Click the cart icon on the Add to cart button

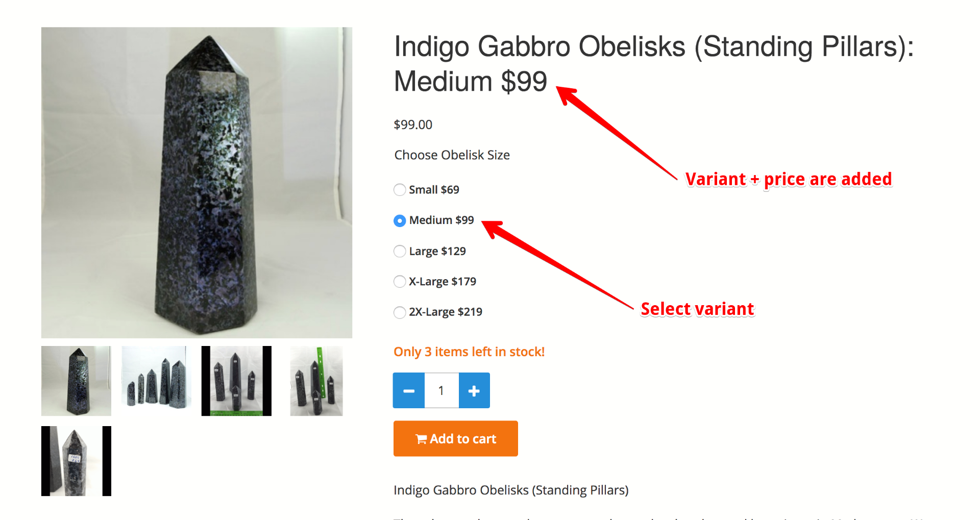(x=421, y=439)
